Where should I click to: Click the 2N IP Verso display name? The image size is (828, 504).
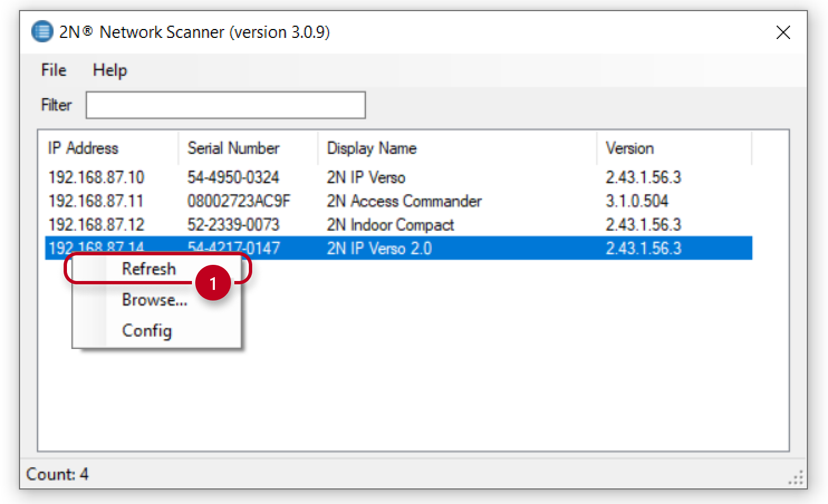coord(366,177)
